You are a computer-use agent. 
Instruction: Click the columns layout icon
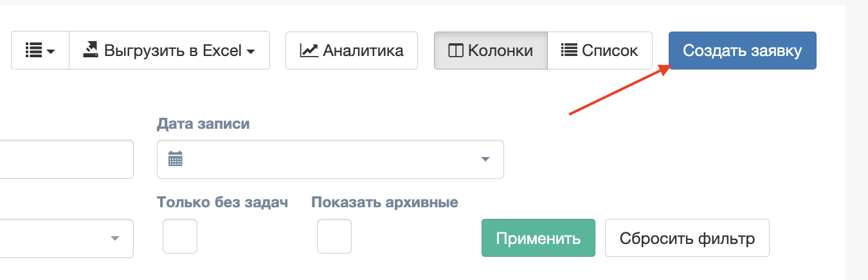click(x=456, y=50)
